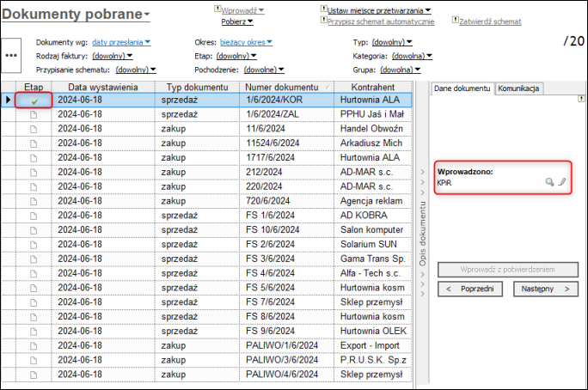588x390 pixels.
Task: Click the three-dots filter button
Action: pos(11,56)
